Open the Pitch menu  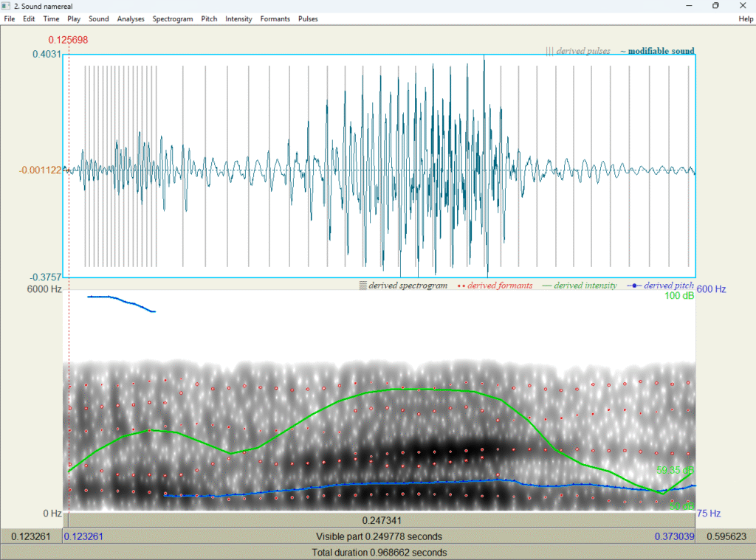(209, 18)
